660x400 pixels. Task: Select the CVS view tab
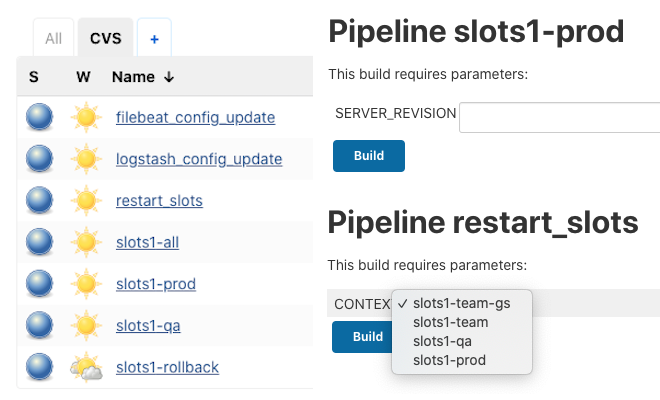coord(106,38)
